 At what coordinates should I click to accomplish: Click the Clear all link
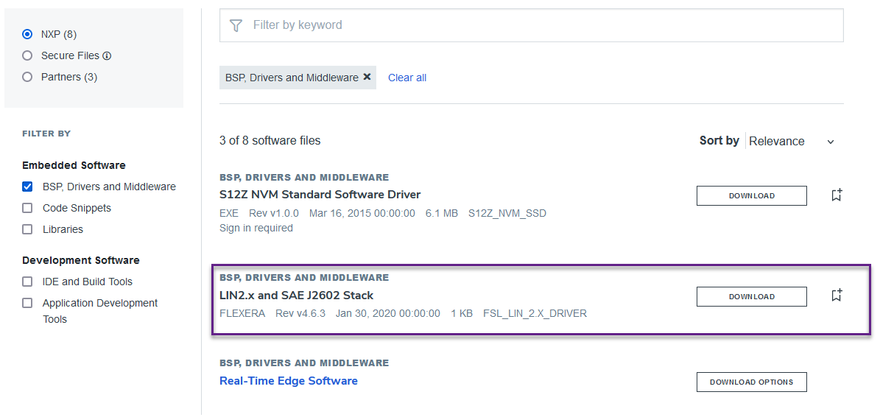tap(407, 77)
